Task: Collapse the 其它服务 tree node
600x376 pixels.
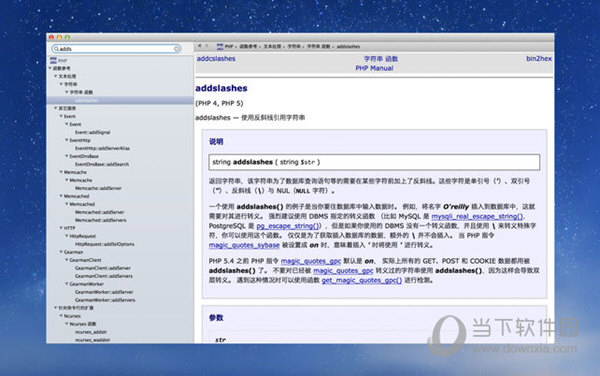Action: (x=55, y=108)
